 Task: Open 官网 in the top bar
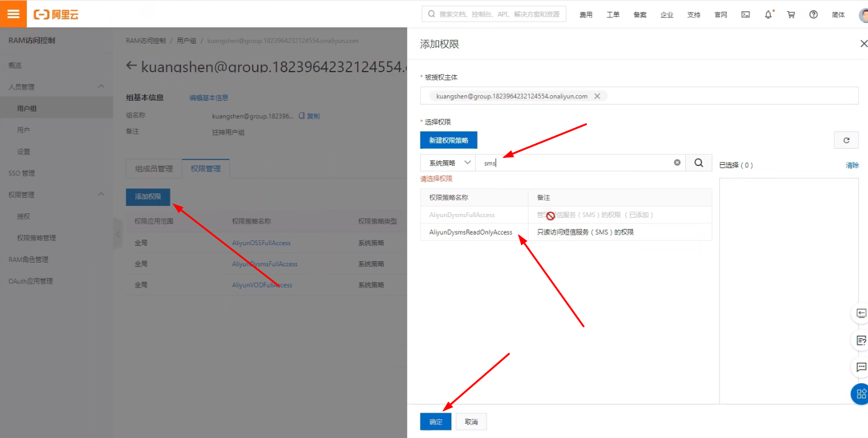(x=721, y=15)
